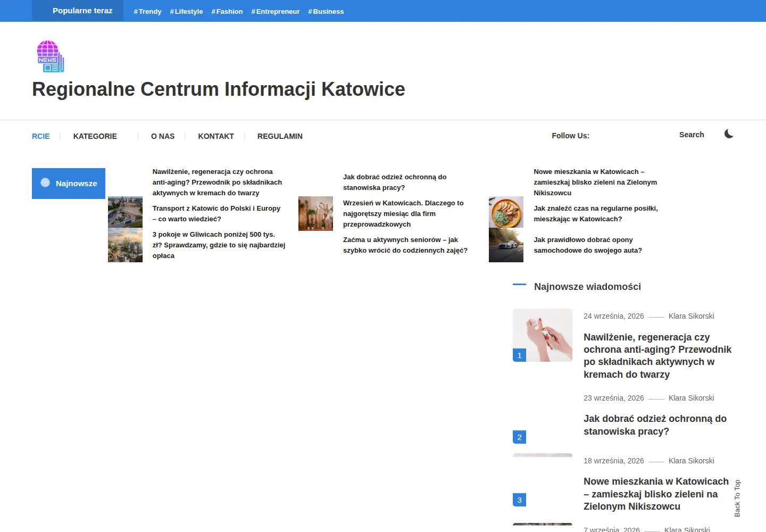Click date 18 września, 2026
Image resolution: width=766 pixels, height=532 pixels.
614,461
